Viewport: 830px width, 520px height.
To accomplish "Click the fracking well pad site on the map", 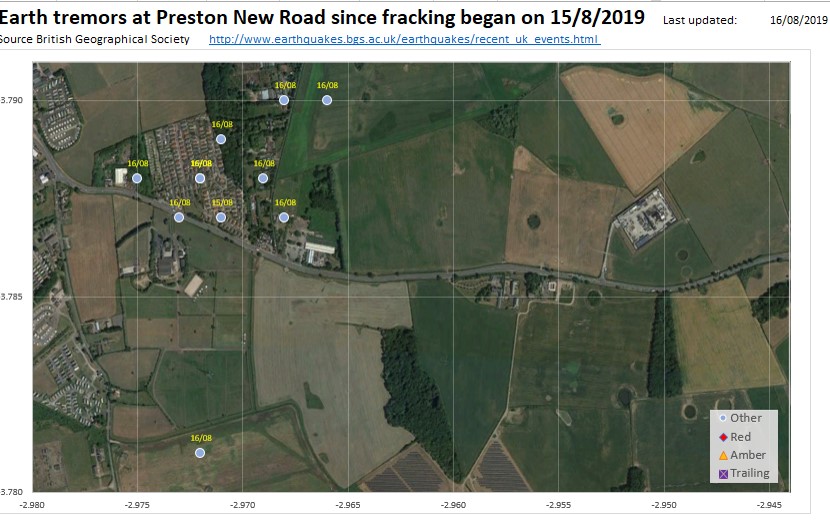I will [x=647, y=222].
